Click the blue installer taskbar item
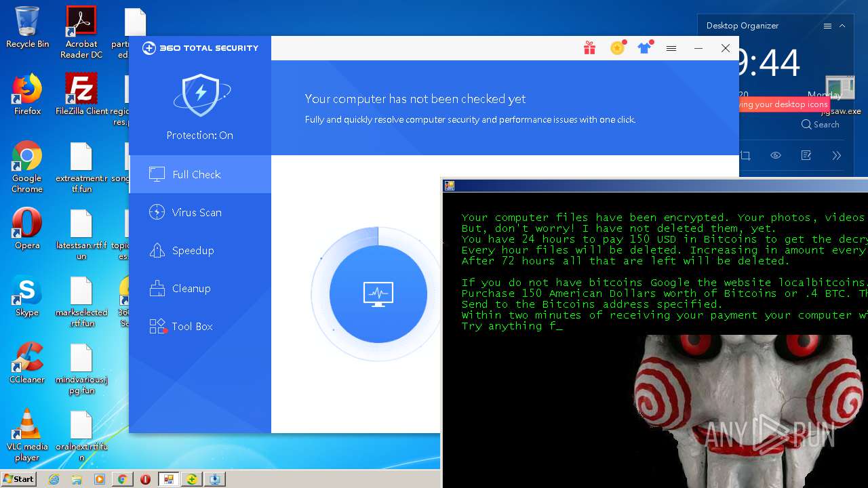 point(215,479)
